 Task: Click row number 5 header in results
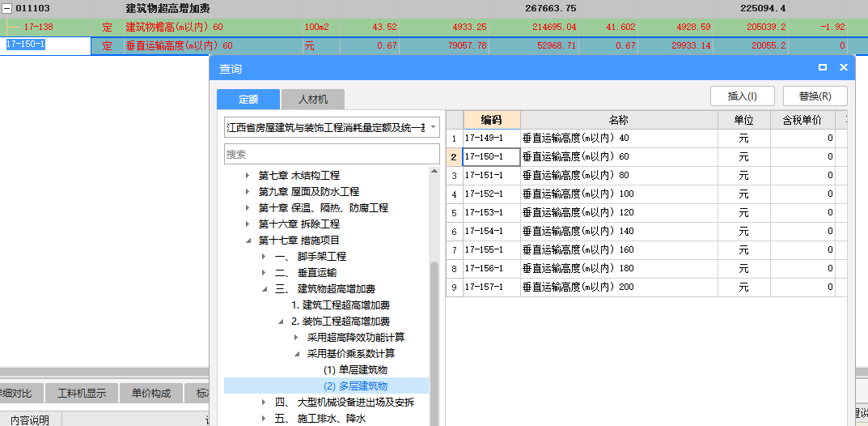[x=454, y=213]
